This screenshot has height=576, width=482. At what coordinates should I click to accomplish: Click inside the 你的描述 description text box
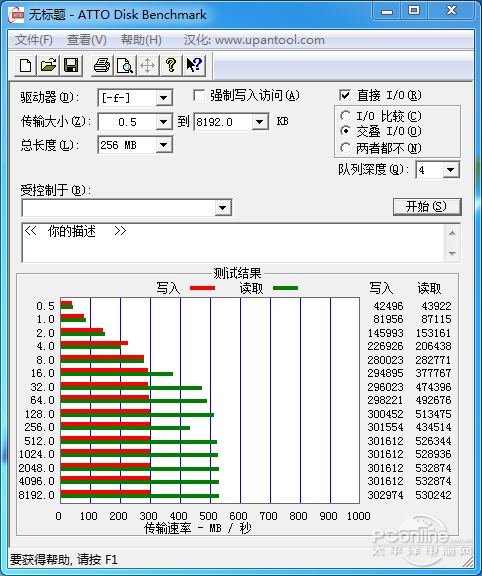[234, 242]
